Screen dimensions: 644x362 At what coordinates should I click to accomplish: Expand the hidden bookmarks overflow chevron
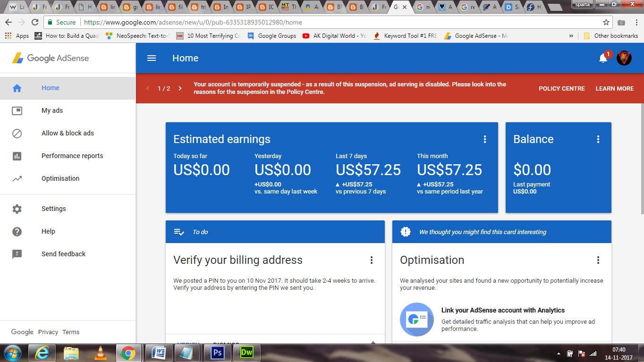coord(571,35)
